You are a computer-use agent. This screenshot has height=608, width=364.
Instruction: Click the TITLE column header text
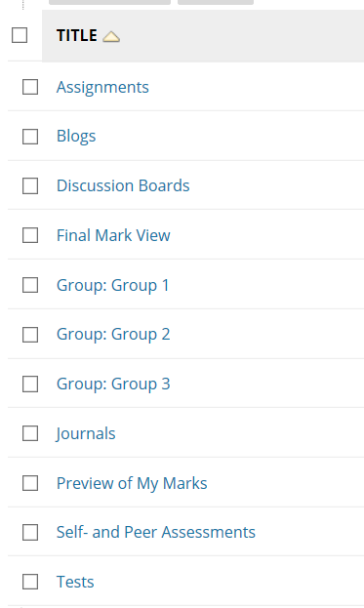[77, 35]
